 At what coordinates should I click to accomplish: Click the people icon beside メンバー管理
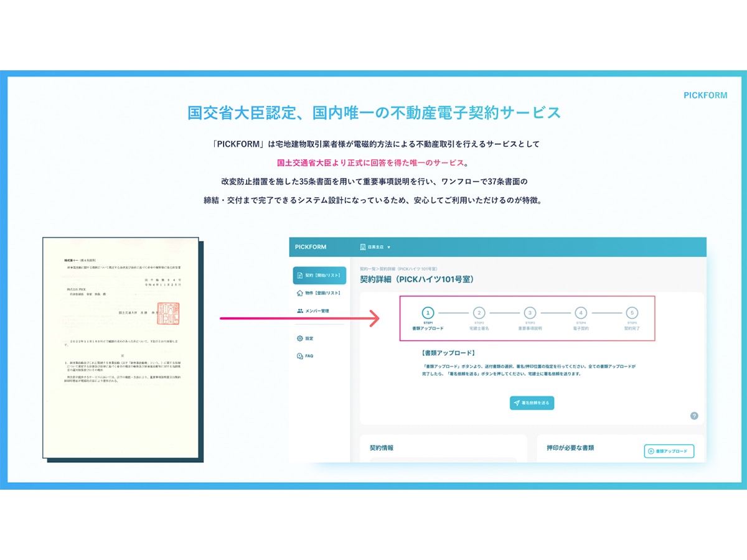[300, 310]
